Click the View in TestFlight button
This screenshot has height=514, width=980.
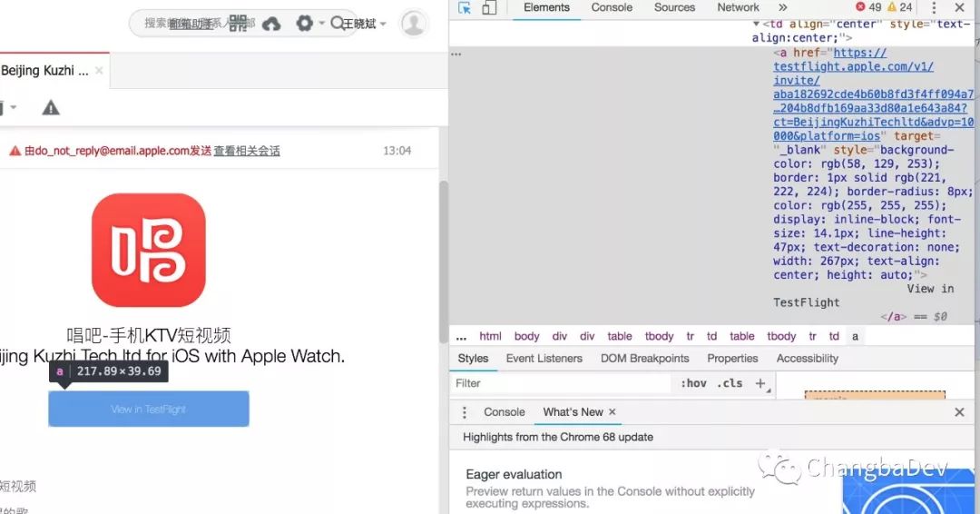[x=149, y=409]
